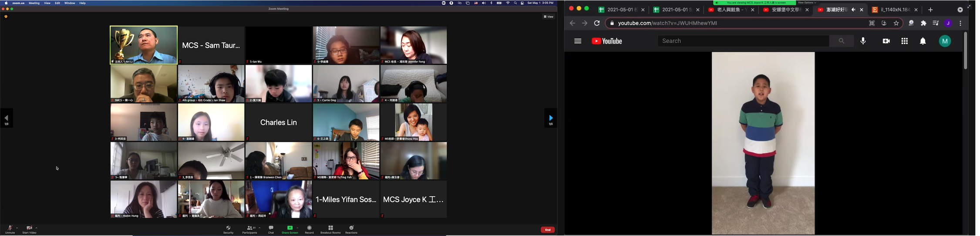
Task: Open the Participants panel
Action: tap(249, 229)
